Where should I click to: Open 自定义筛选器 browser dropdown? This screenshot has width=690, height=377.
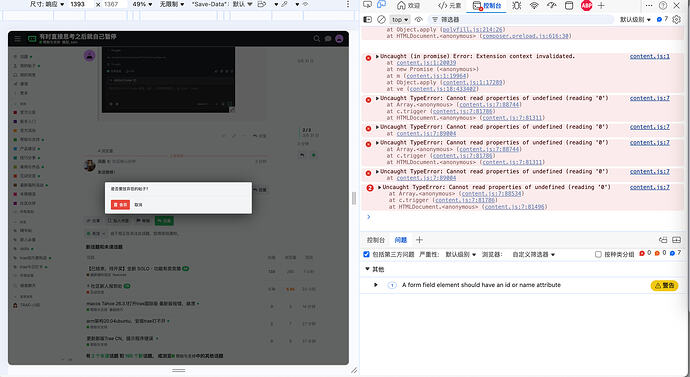(x=533, y=254)
